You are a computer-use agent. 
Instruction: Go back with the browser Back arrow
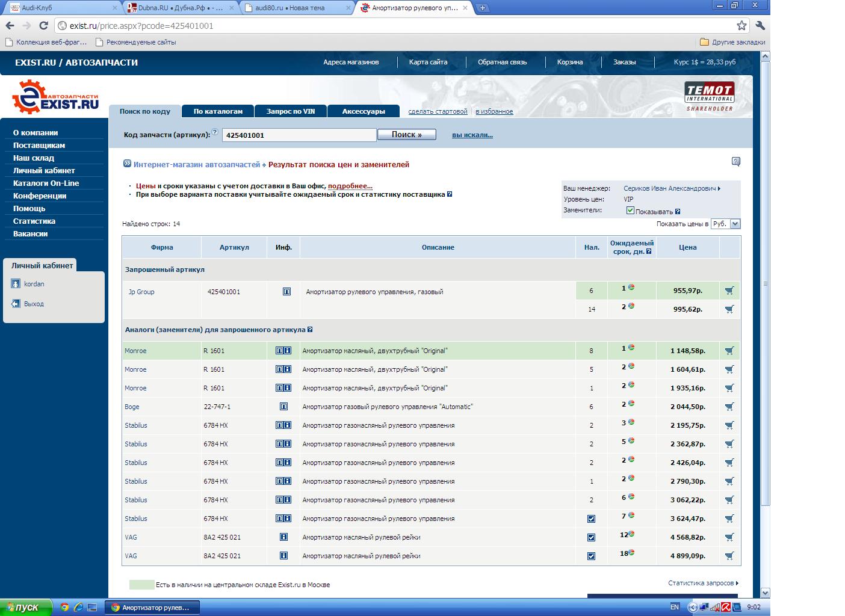point(10,26)
